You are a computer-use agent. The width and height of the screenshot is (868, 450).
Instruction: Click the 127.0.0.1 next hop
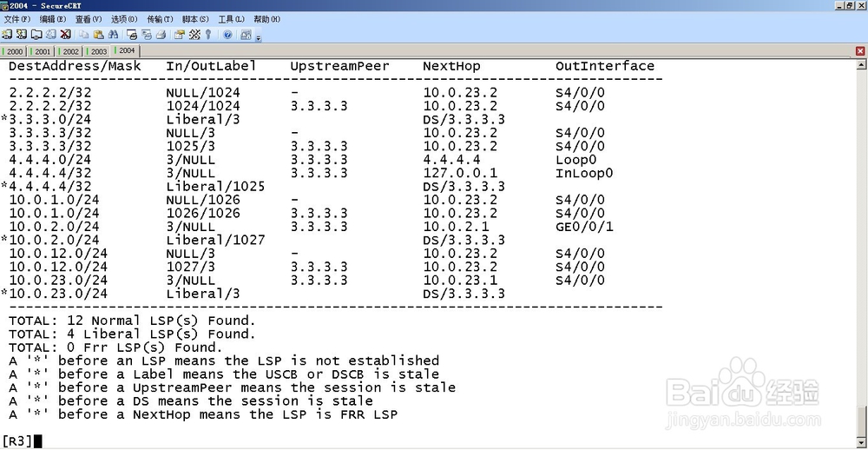click(x=460, y=174)
